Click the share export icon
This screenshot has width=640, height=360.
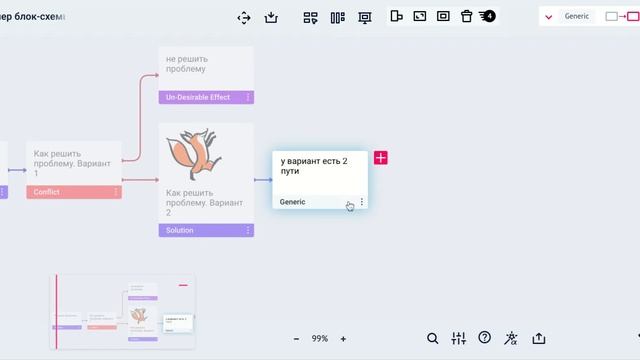point(539,338)
